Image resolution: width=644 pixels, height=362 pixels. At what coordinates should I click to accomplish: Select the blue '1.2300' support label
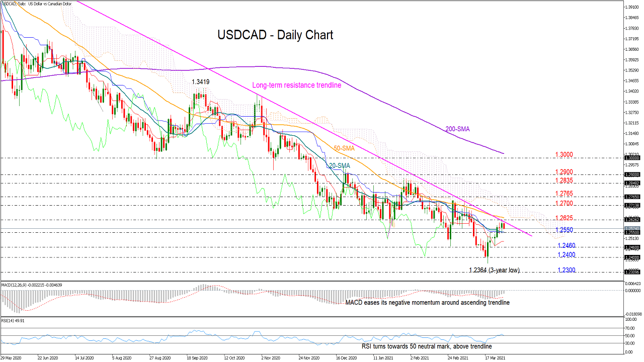point(566,270)
